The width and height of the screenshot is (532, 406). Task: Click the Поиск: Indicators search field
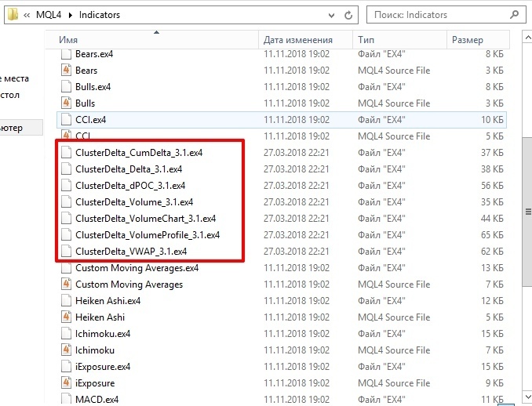447,15
